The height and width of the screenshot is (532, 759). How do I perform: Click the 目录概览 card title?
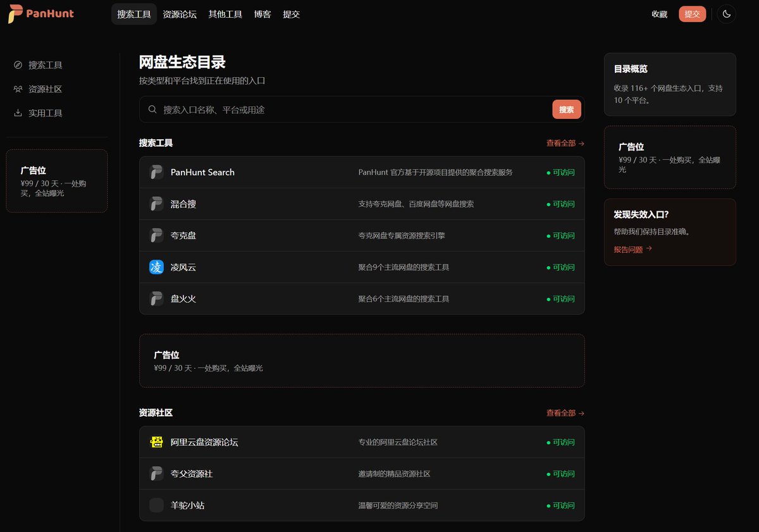631,69
